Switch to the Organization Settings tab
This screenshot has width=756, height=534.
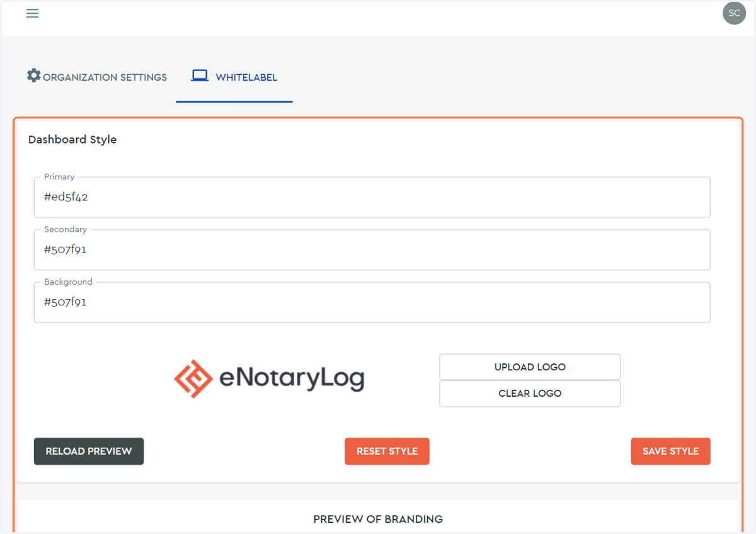pos(97,77)
